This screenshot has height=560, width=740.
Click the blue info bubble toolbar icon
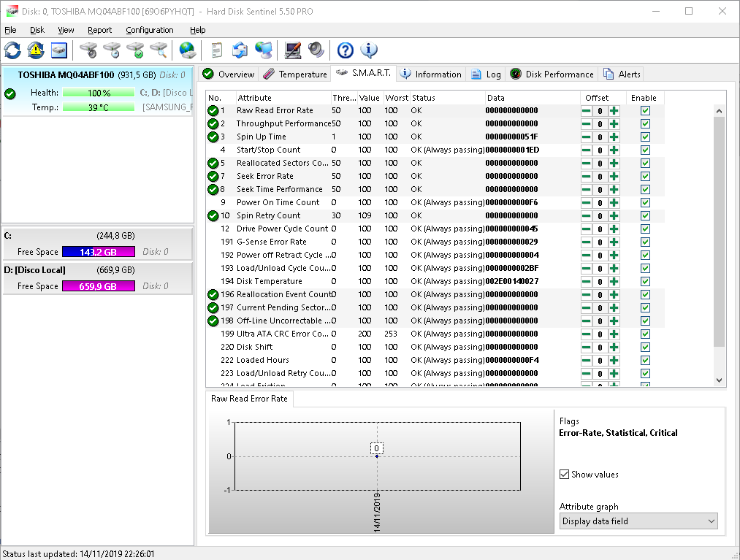pyautogui.click(x=369, y=50)
